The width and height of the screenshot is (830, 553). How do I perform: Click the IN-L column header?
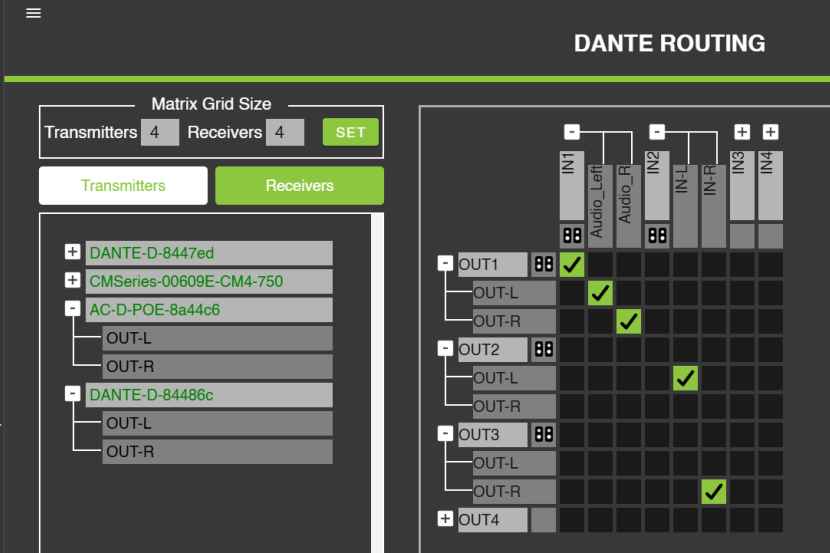coord(685,206)
